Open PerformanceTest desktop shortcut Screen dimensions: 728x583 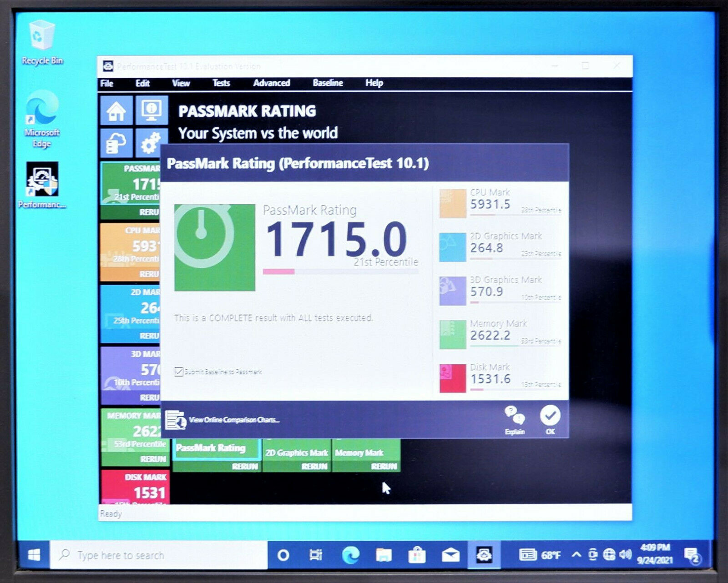tap(42, 185)
